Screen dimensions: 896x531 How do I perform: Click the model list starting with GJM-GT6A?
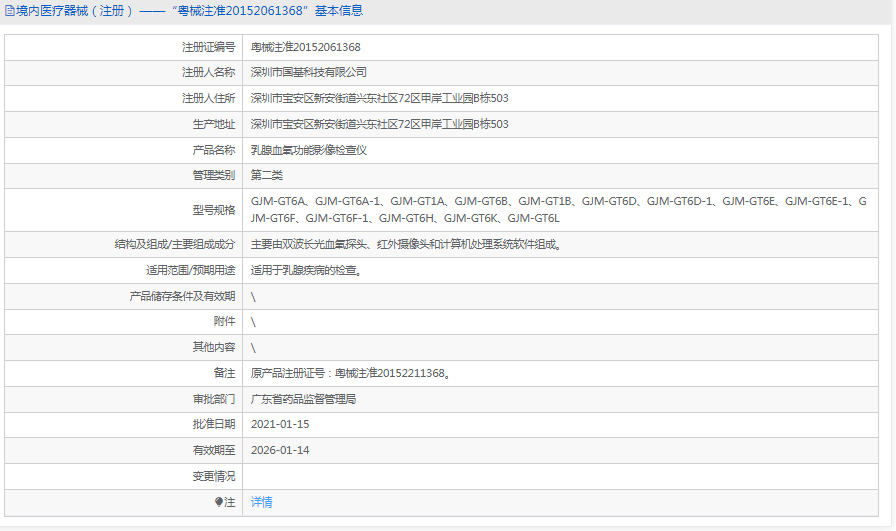tap(559, 210)
